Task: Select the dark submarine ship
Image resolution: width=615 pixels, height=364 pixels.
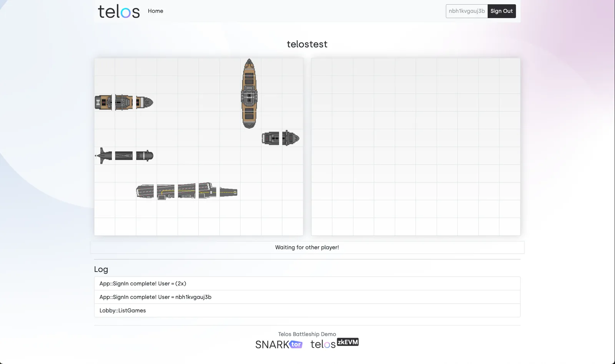Action: click(x=124, y=156)
